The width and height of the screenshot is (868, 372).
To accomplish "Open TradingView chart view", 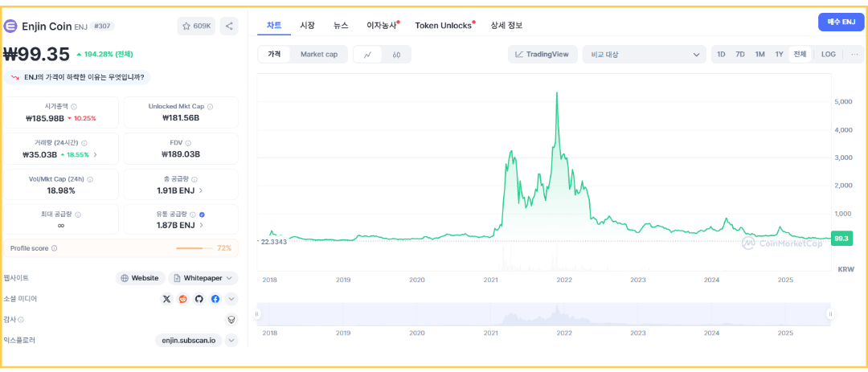I will click(x=542, y=55).
